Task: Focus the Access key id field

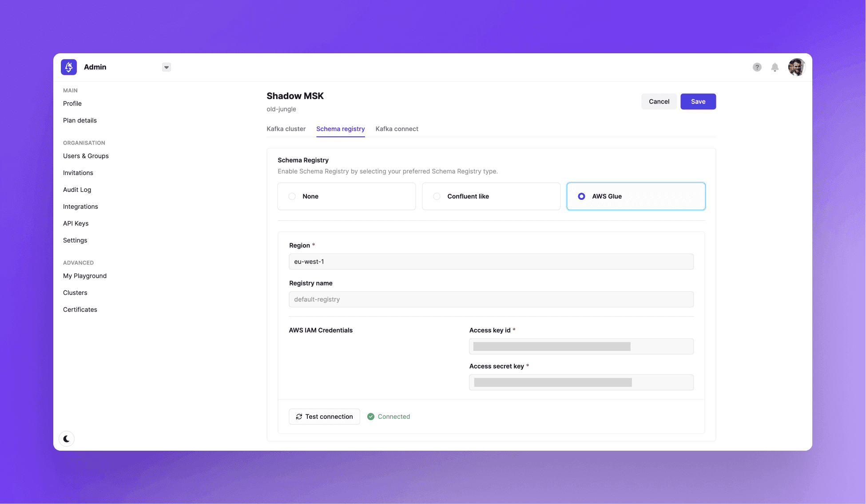Action: pos(581,346)
